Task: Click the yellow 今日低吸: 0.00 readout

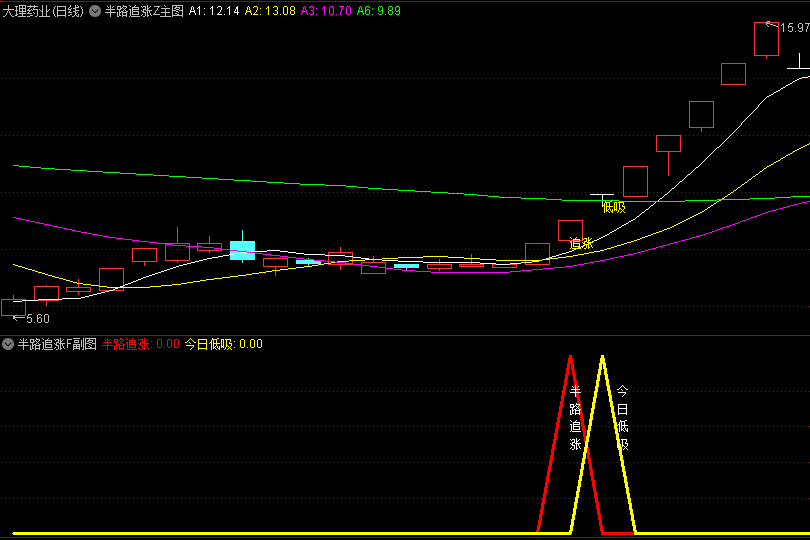Action: tap(224, 344)
